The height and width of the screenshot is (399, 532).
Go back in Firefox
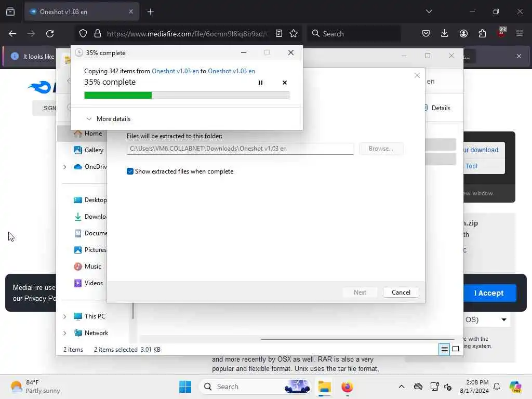point(12,34)
